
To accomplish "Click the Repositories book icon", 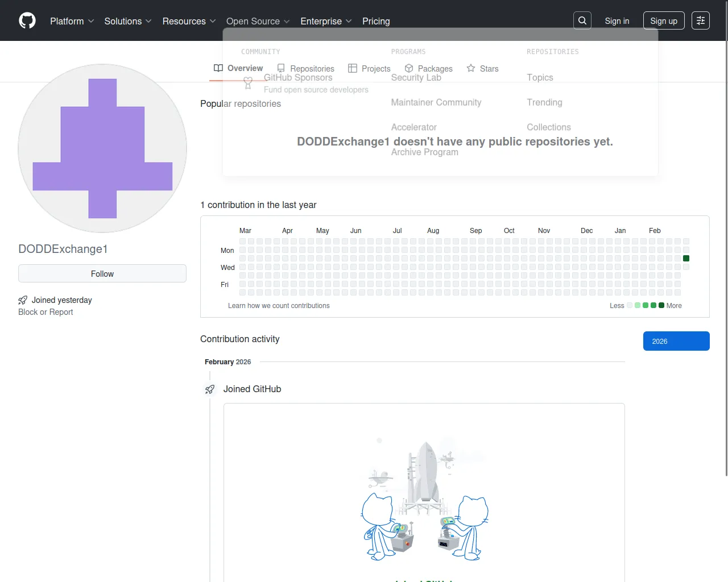I will tap(281, 68).
